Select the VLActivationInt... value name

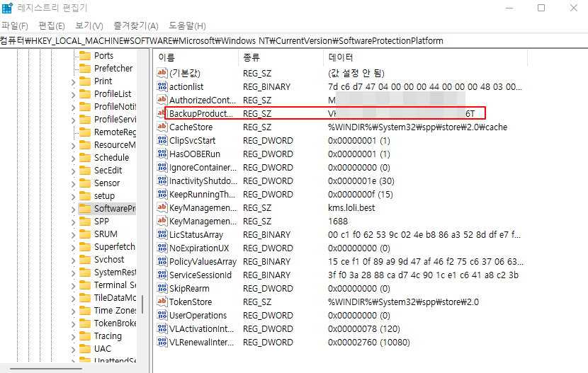tap(201, 329)
